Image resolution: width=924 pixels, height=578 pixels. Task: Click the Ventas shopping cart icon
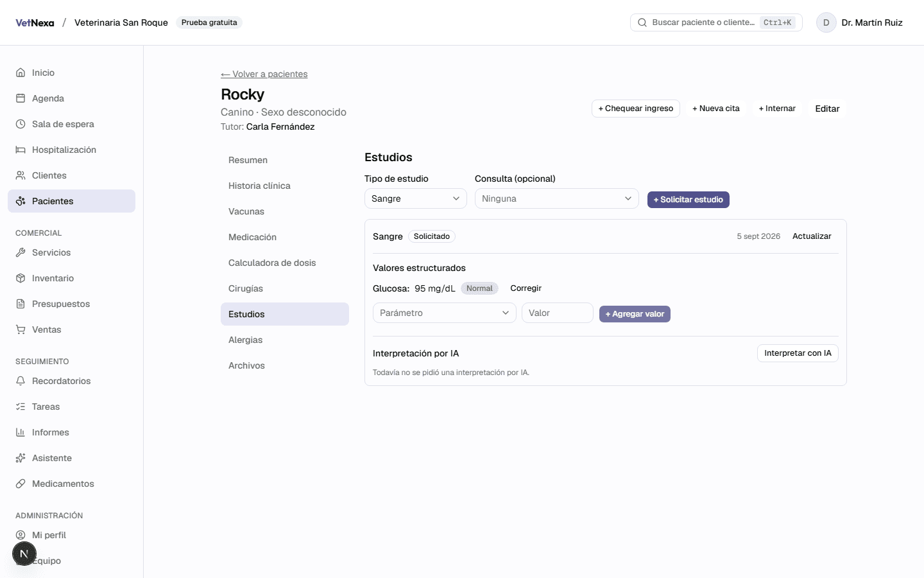pyautogui.click(x=21, y=329)
